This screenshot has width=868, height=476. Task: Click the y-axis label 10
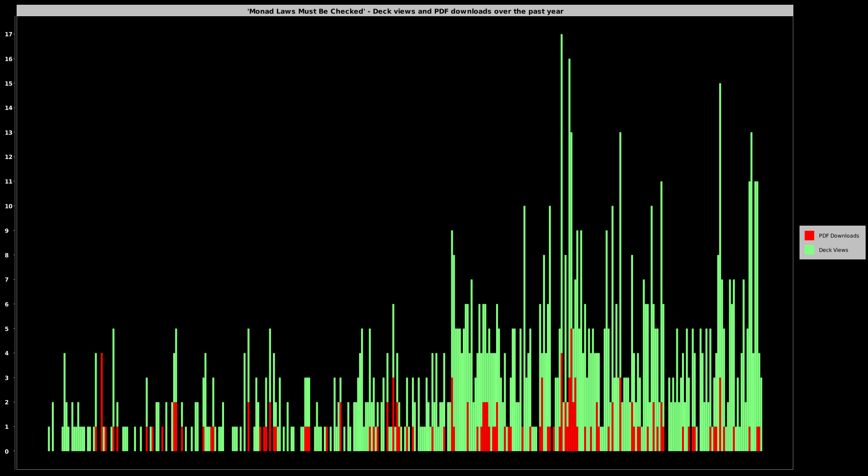[x=9, y=206]
